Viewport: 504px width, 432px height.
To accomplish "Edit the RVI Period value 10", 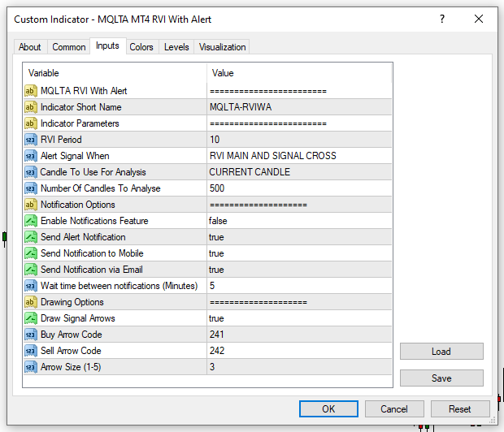I will [299, 140].
